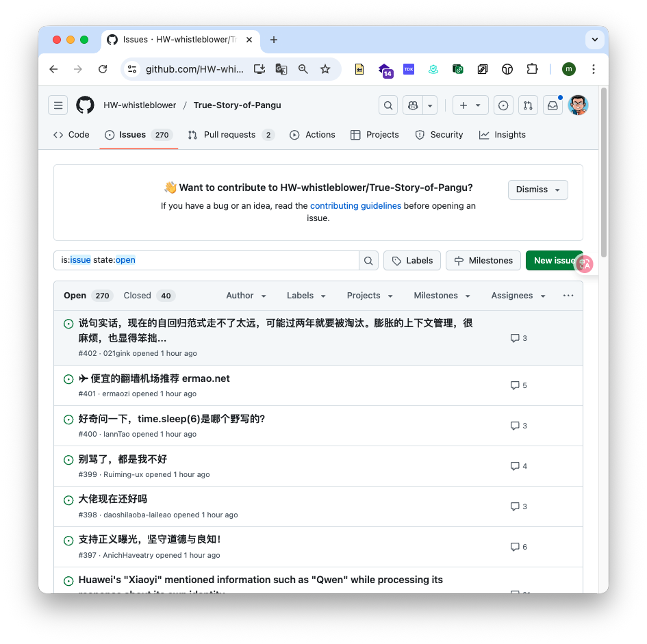Click the browser address bar URL
Screen dimensions: 647x644
[194, 69]
